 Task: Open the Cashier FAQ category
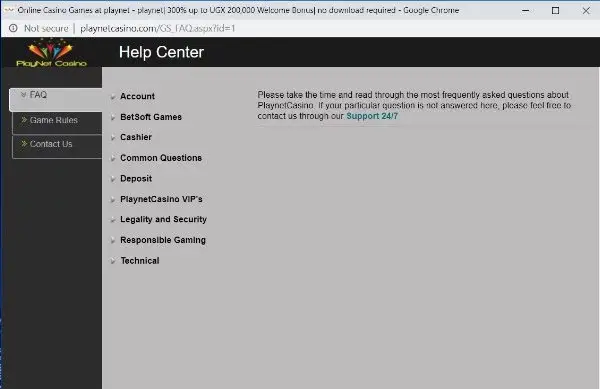tap(136, 137)
